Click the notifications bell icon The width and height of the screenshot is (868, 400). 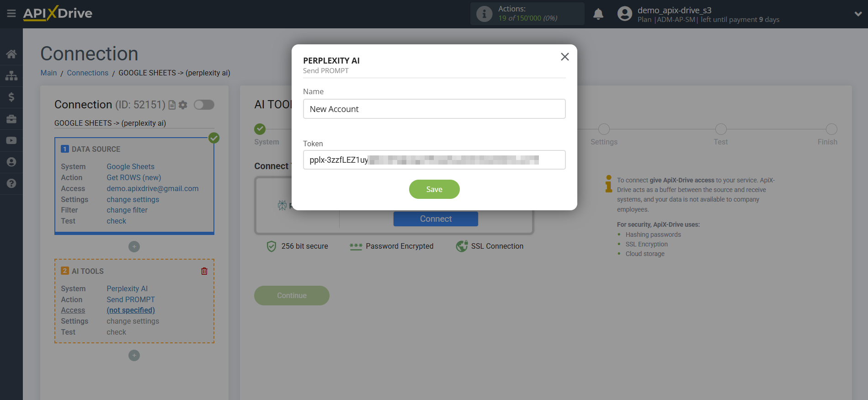click(598, 14)
